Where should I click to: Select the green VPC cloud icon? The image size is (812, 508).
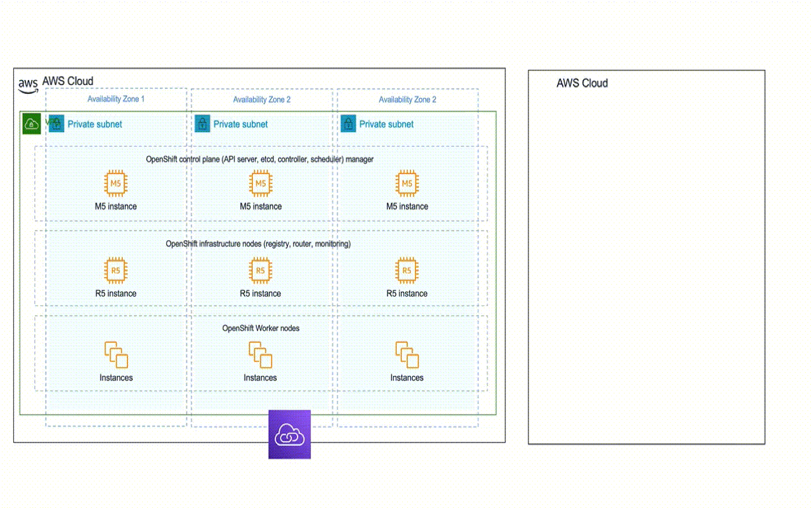tap(32, 124)
